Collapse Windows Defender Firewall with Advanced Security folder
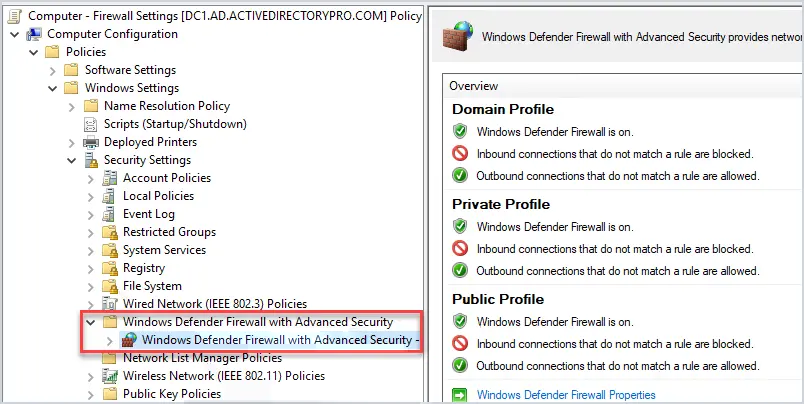 click(x=91, y=322)
